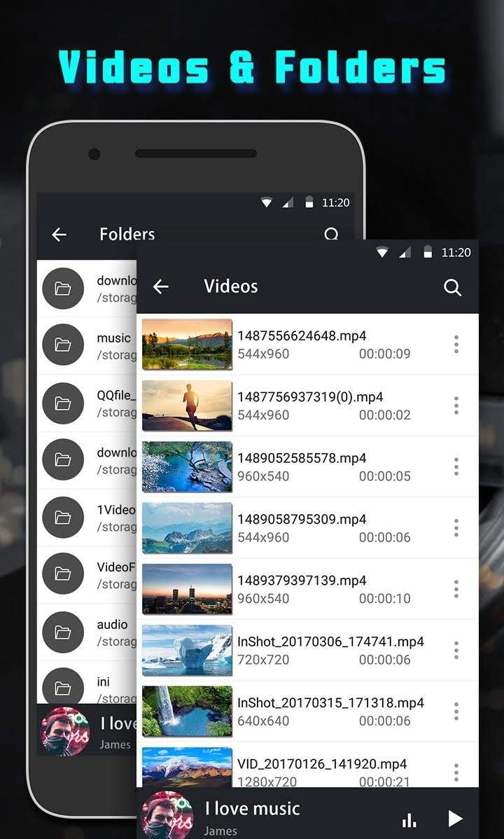Screen dimensions: 504x839
Task: Select file name InShot_20170315_171318.mp4
Action: [x=330, y=702]
